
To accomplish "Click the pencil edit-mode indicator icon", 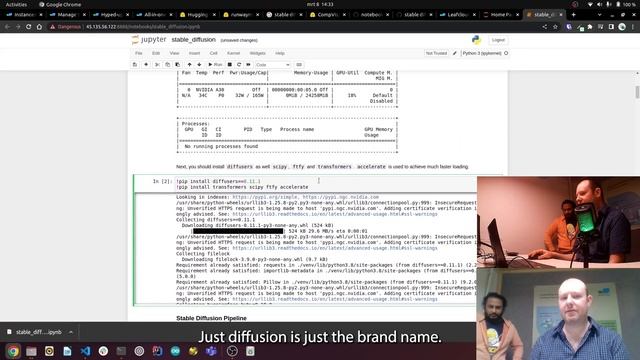I will click(x=455, y=53).
